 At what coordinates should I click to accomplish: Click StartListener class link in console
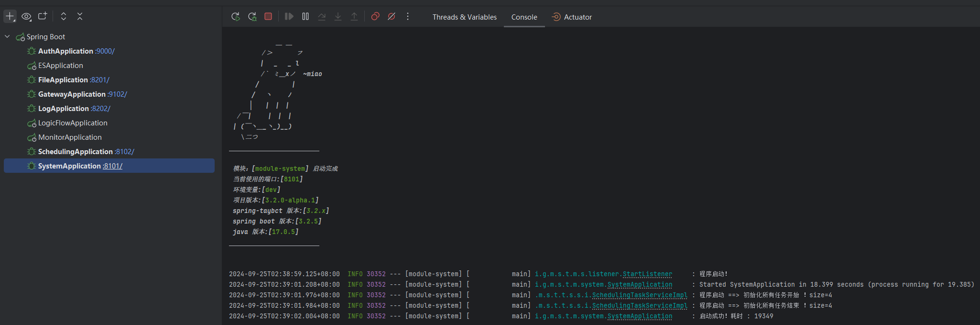tap(647, 274)
